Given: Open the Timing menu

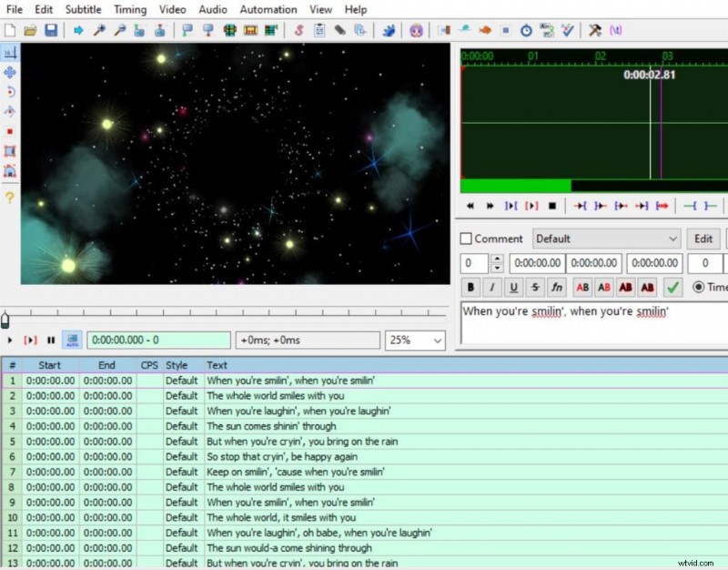Looking at the screenshot, I should click(129, 9).
